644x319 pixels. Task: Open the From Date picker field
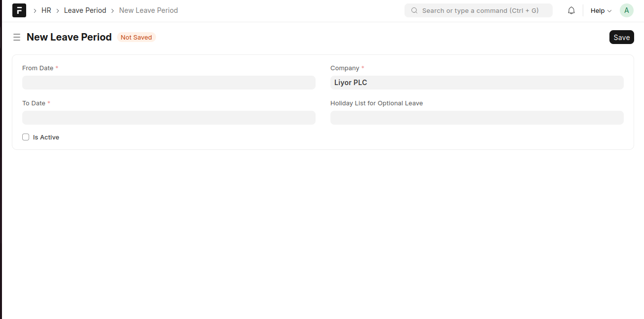click(168, 83)
